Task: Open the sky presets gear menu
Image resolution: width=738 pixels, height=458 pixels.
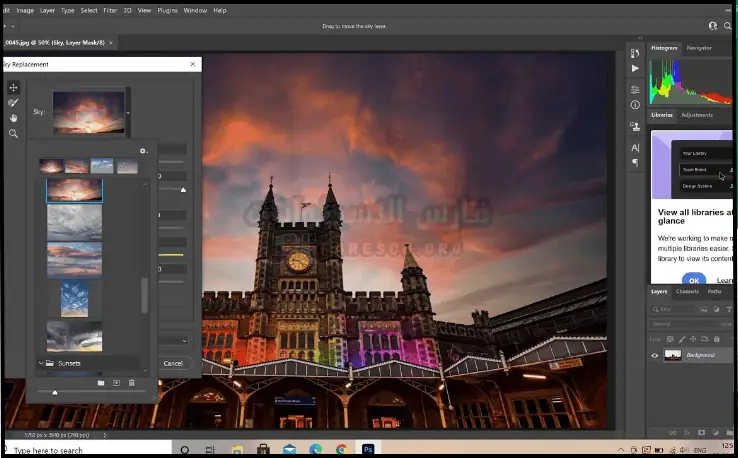Action: click(x=143, y=151)
